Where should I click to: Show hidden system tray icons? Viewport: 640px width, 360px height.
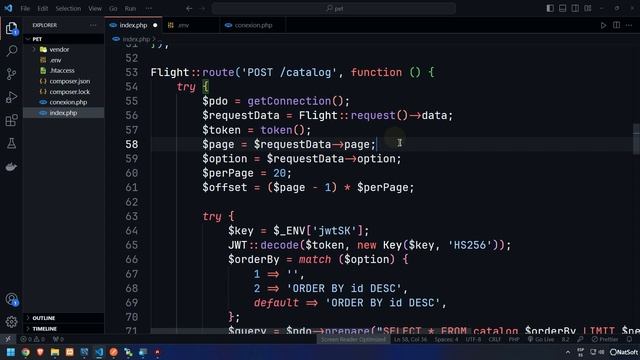pos(568,352)
